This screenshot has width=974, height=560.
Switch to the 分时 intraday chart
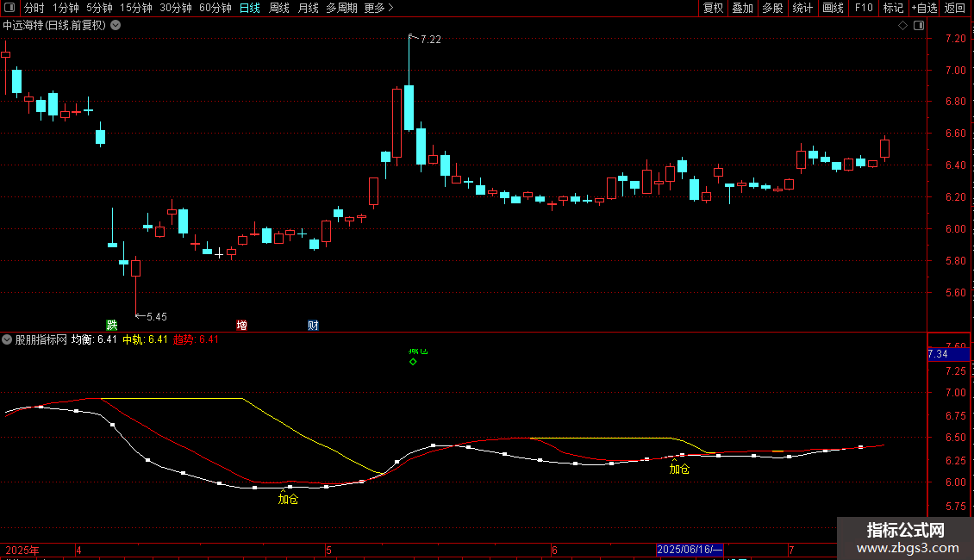coord(34,8)
